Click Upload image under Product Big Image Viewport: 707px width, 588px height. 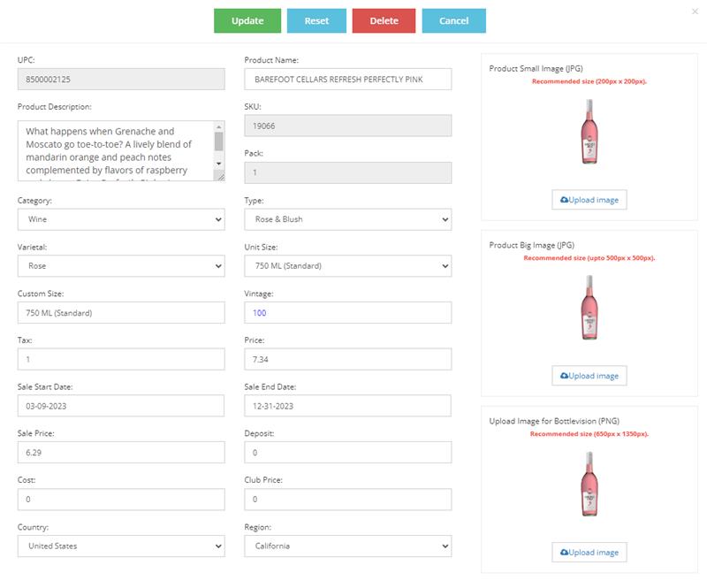point(589,376)
